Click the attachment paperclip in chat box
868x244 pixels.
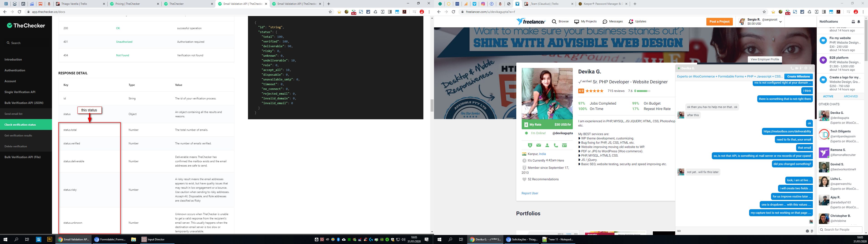tap(812, 231)
